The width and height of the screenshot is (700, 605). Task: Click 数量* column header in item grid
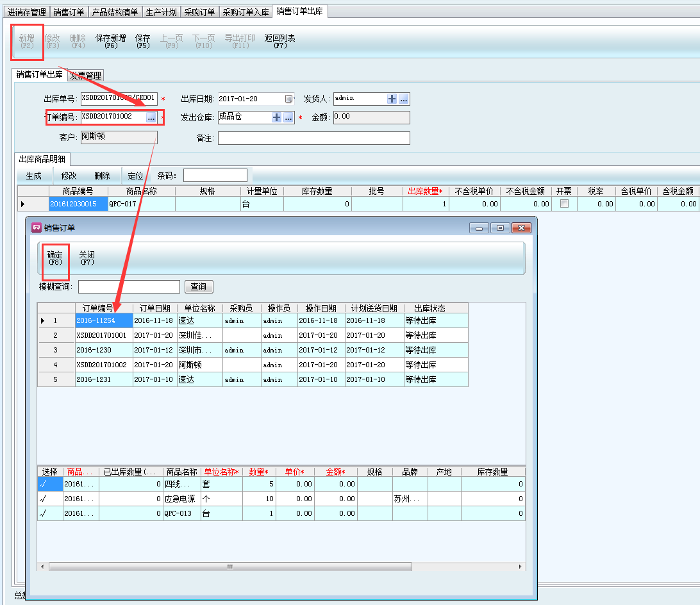pyautogui.click(x=259, y=472)
